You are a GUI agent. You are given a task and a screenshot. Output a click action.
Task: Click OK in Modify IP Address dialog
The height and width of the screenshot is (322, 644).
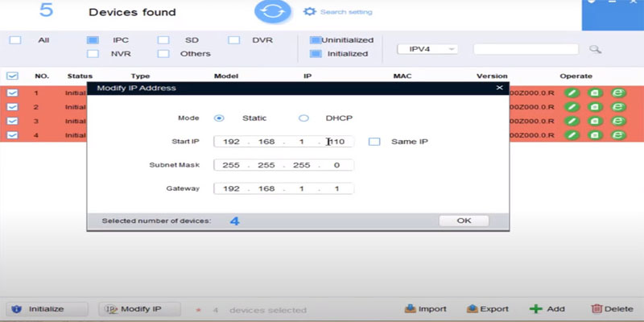464,221
